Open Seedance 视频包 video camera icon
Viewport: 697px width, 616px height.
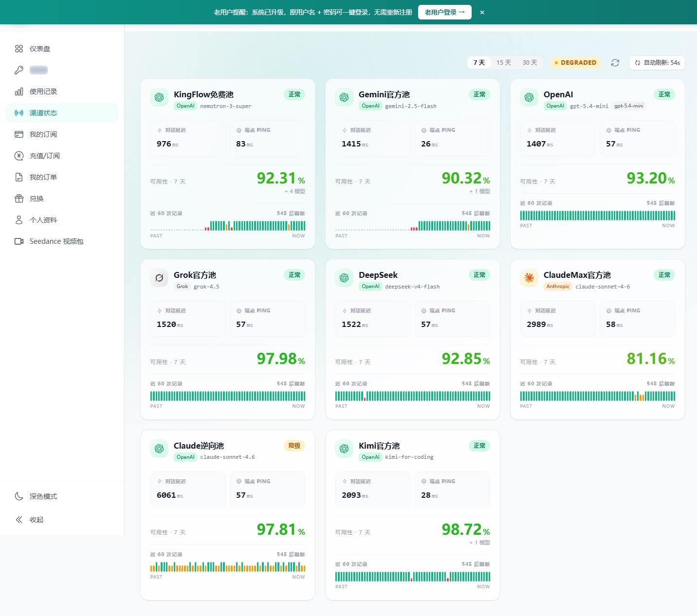[19, 241]
